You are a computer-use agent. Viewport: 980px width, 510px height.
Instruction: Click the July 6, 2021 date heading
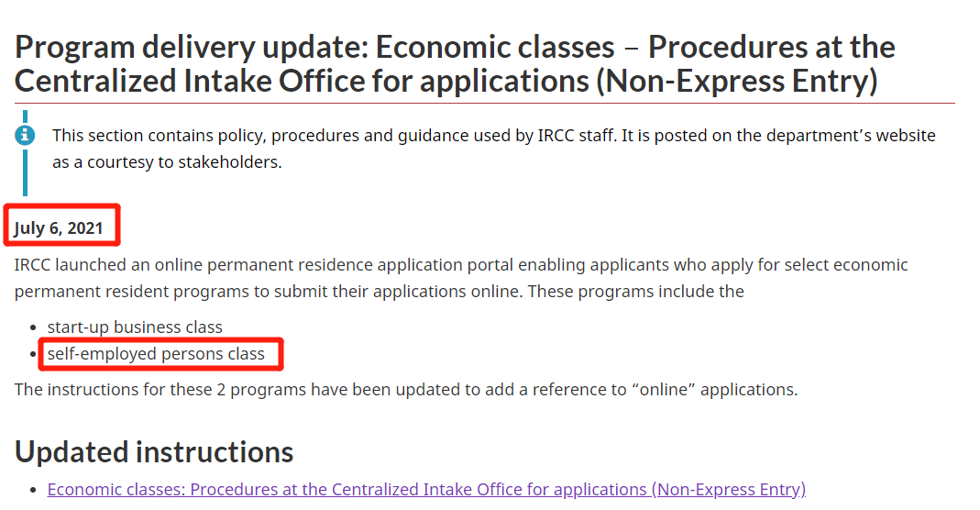58,228
